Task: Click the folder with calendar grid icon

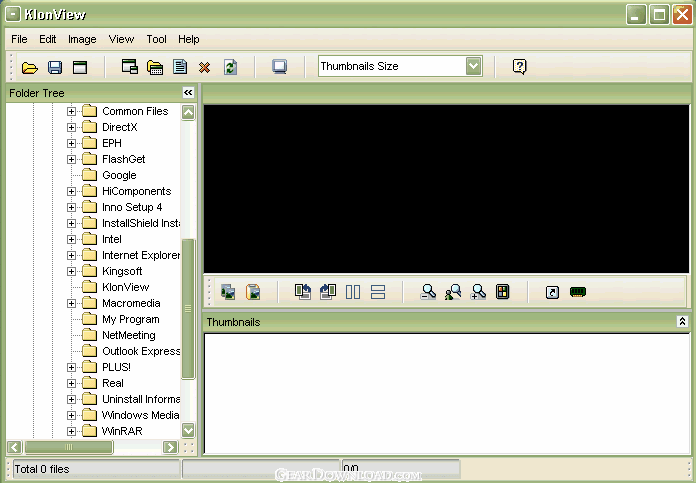Action: [x=155, y=67]
